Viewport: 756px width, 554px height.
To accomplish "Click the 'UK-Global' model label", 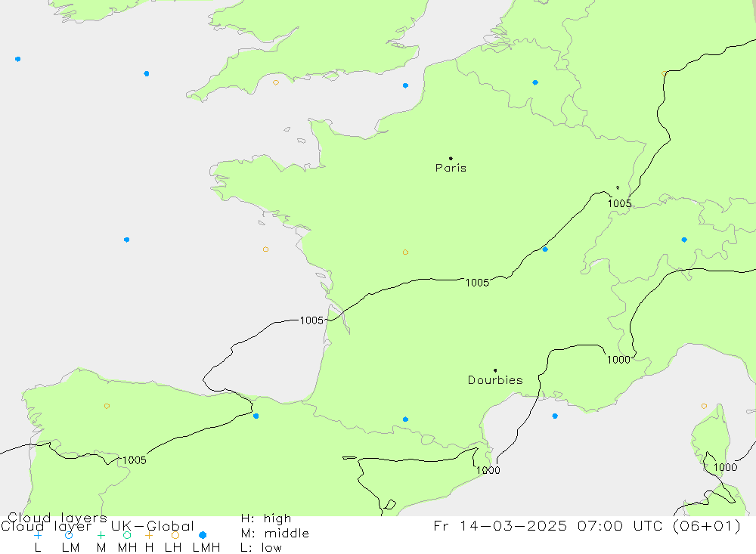I will 153,526.
